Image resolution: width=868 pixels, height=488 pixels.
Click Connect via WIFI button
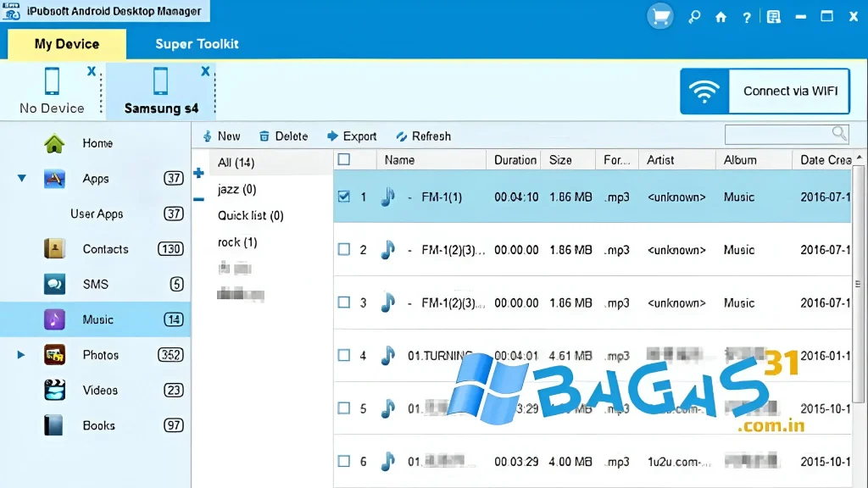[765, 91]
